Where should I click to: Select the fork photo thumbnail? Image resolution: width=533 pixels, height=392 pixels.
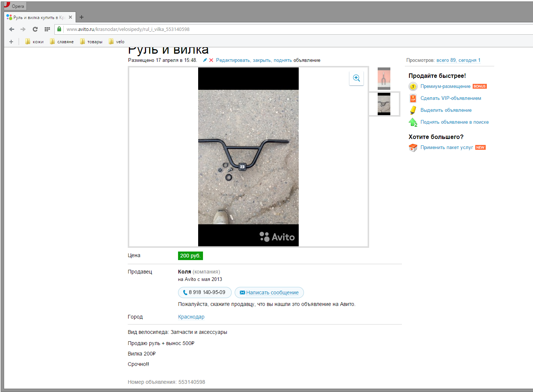pyautogui.click(x=384, y=78)
